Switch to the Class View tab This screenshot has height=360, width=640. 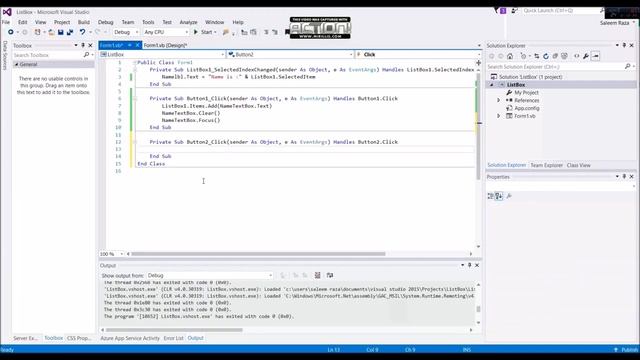[578, 165]
